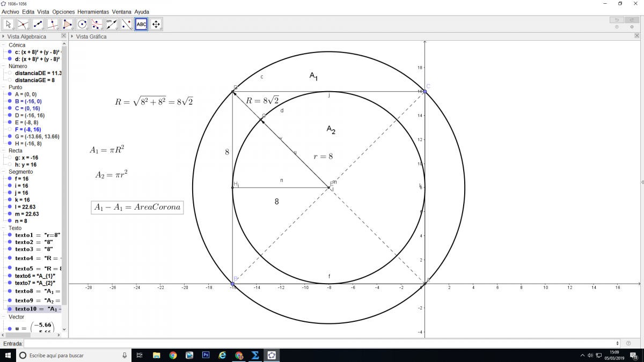This screenshot has width=644, height=362.
Task: Collapse the Segmento group
Action: (x=4, y=172)
